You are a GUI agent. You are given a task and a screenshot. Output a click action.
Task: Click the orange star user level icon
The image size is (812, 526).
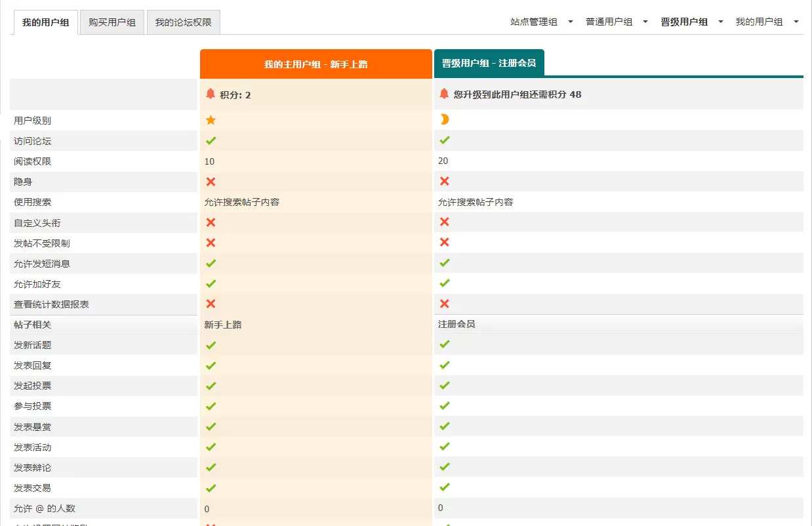(x=211, y=120)
